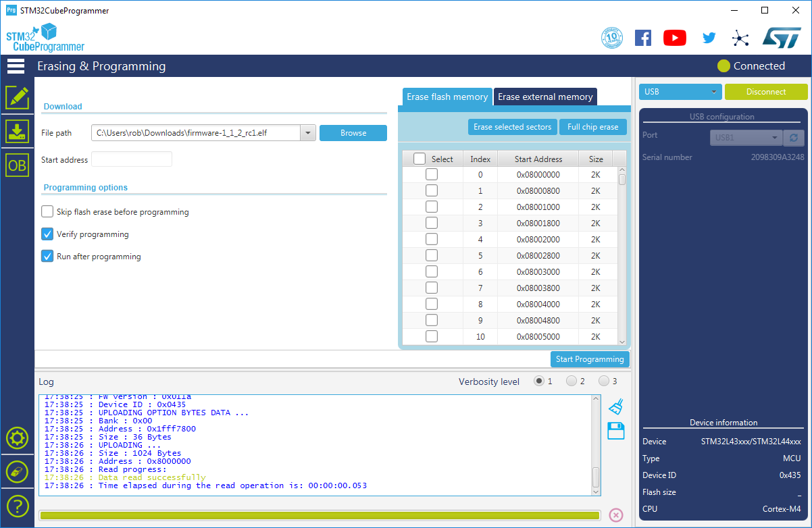This screenshot has width=812, height=528.
Task: Click the Start address input field
Action: point(132,159)
